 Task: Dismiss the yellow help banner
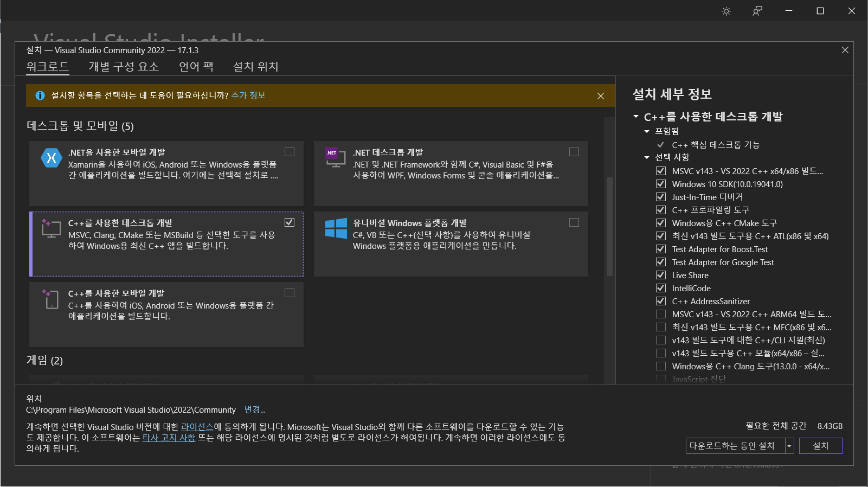[x=601, y=96]
